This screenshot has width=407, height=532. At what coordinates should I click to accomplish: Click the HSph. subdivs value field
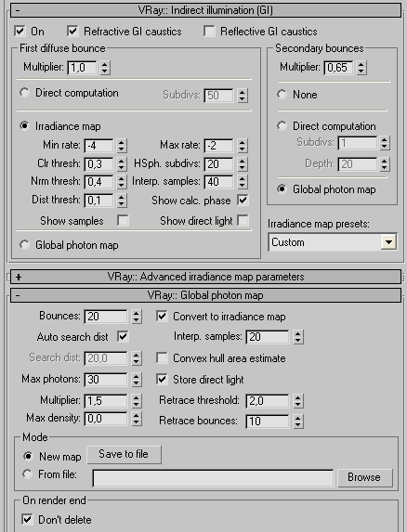219,164
